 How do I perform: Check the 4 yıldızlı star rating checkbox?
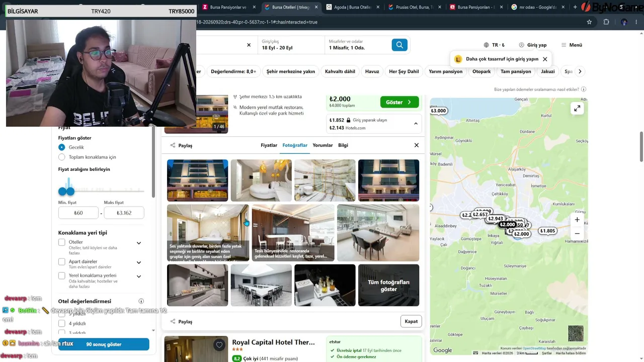coord(62,324)
